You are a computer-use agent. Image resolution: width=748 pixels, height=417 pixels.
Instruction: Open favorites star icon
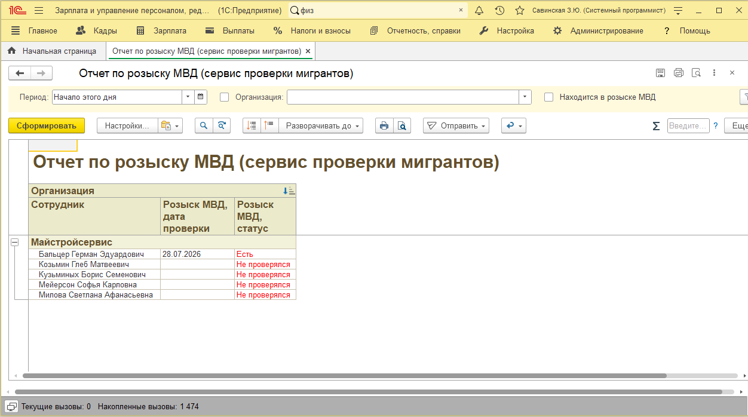click(519, 10)
